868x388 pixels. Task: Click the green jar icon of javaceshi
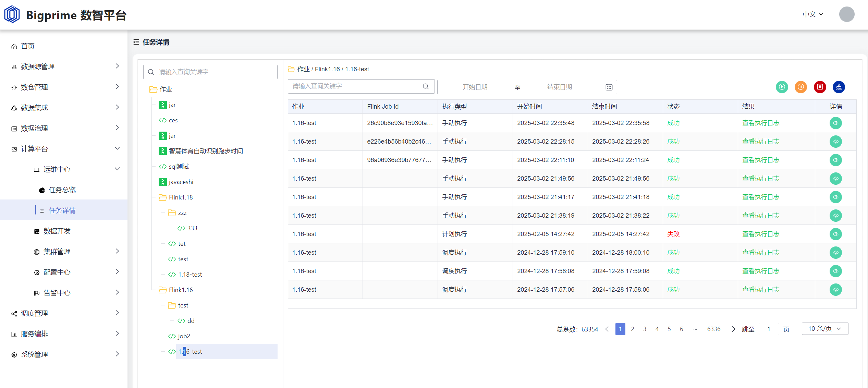[162, 182]
